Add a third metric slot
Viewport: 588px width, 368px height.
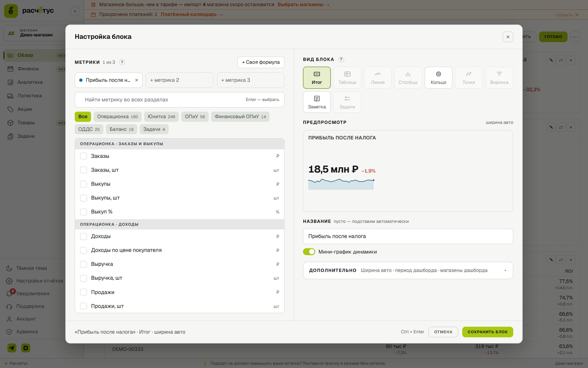(x=251, y=80)
